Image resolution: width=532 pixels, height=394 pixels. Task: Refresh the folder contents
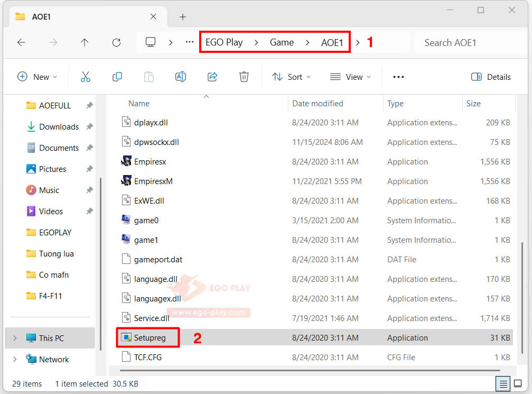click(x=116, y=42)
